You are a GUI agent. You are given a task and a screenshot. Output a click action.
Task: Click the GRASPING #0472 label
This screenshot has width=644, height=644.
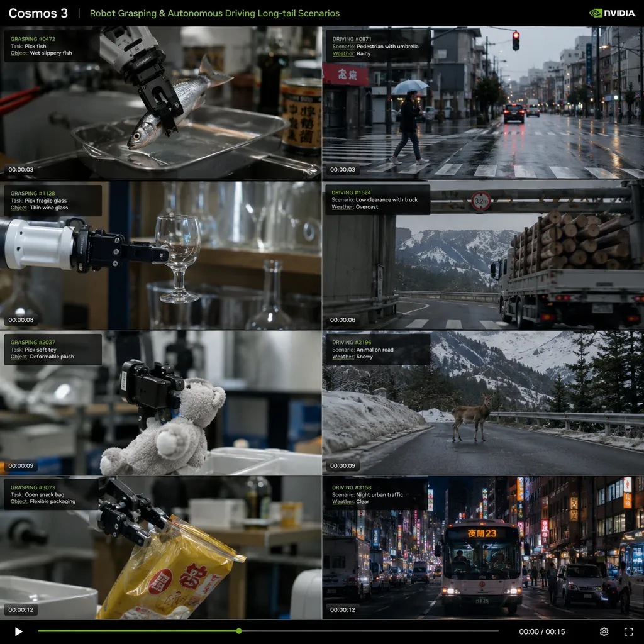33,39
